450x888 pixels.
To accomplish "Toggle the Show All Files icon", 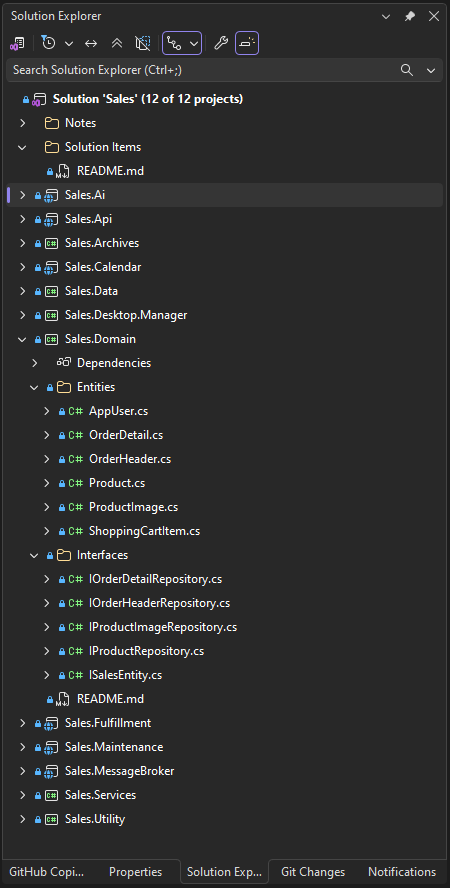I will tap(143, 44).
